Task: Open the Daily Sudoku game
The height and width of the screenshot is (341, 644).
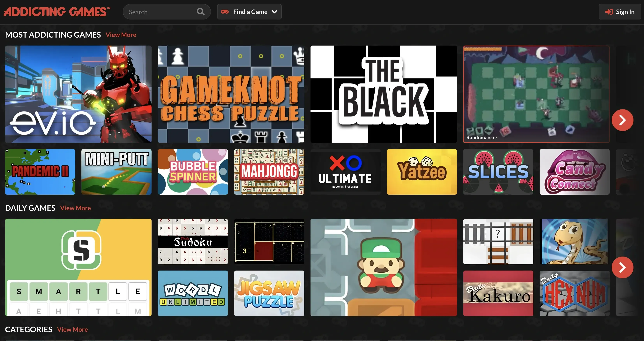Action: pos(193,242)
